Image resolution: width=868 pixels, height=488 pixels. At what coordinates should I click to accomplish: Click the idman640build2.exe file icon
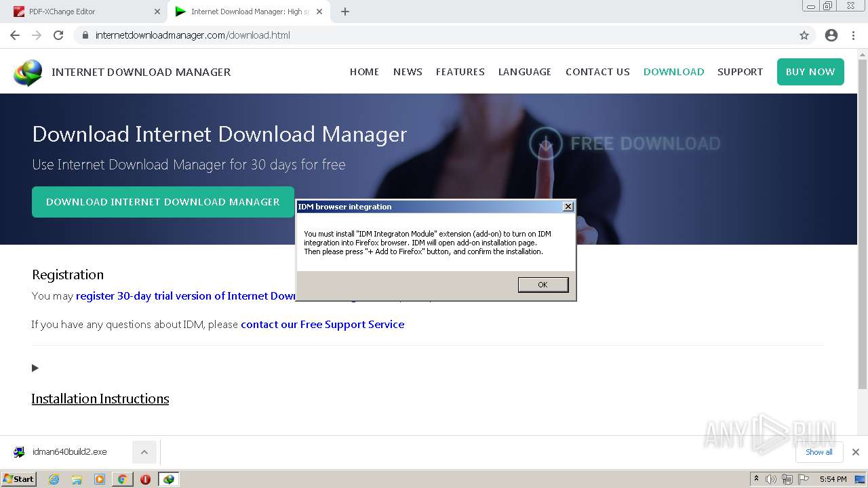pos(19,452)
